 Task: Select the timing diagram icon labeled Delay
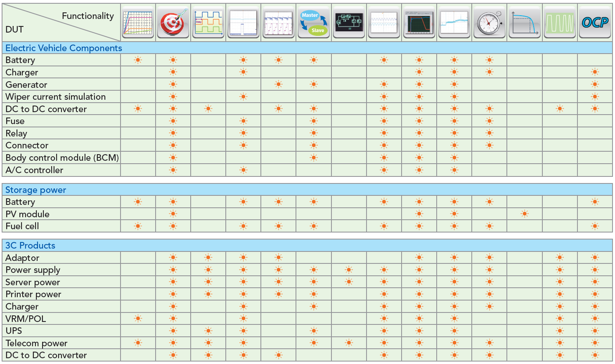(x=208, y=23)
